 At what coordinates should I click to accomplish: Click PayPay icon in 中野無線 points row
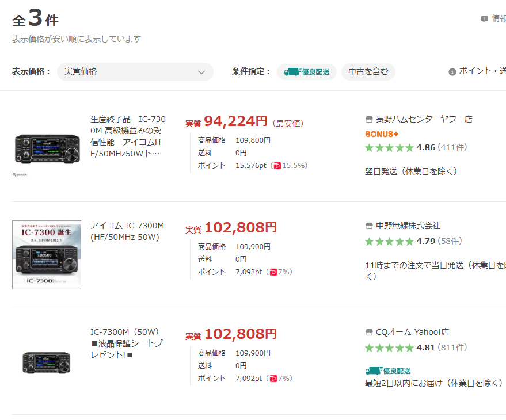click(273, 272)
